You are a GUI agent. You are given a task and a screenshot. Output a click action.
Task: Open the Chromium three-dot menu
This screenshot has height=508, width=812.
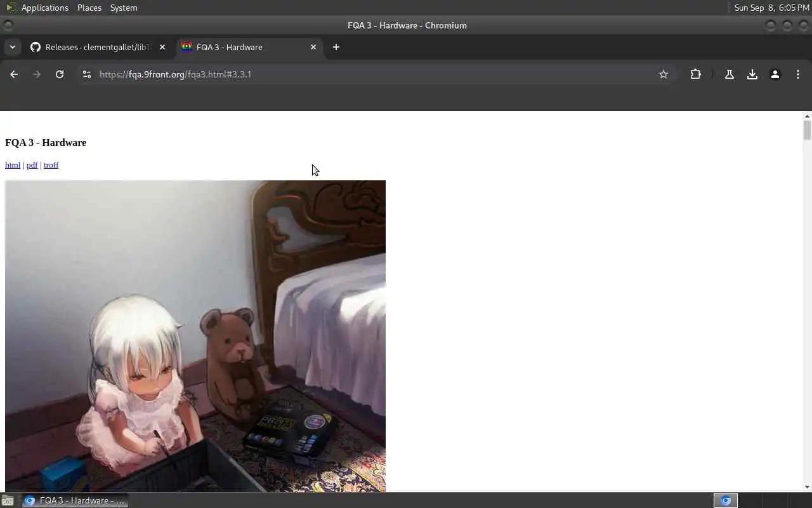(798, 74)
